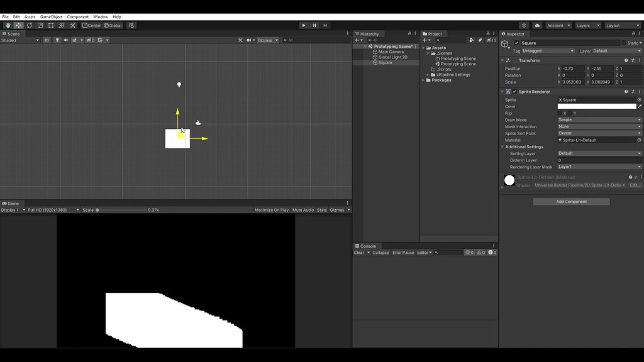Open the Sprite Renderer Color swatch
The height and width of the screenshot is (362, 644).
tap(597, 106)
